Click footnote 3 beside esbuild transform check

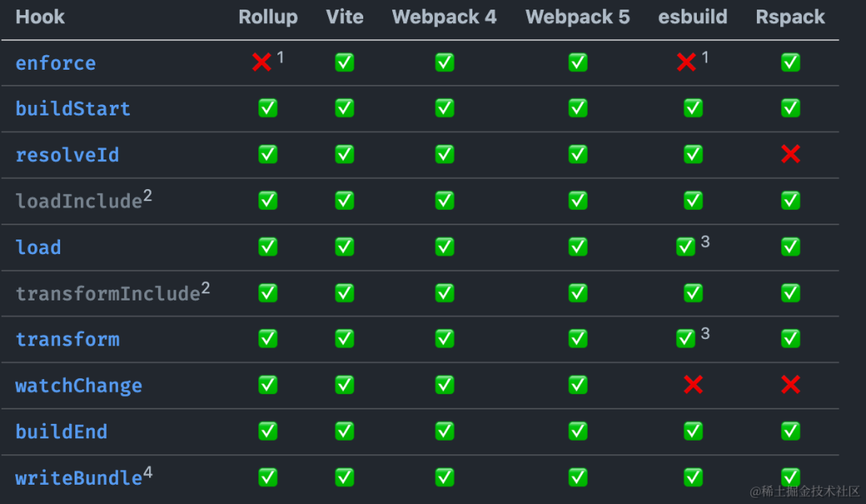pyautogui.click(x=706, y=333)
